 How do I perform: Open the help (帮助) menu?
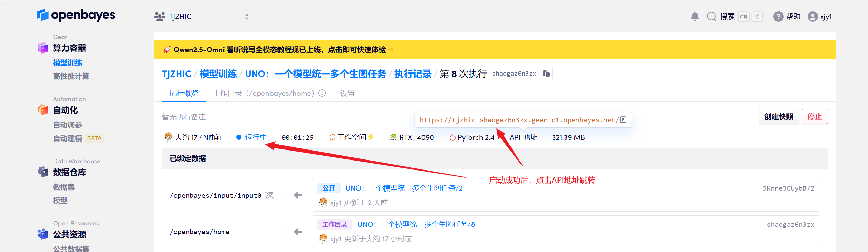point(786,17)
